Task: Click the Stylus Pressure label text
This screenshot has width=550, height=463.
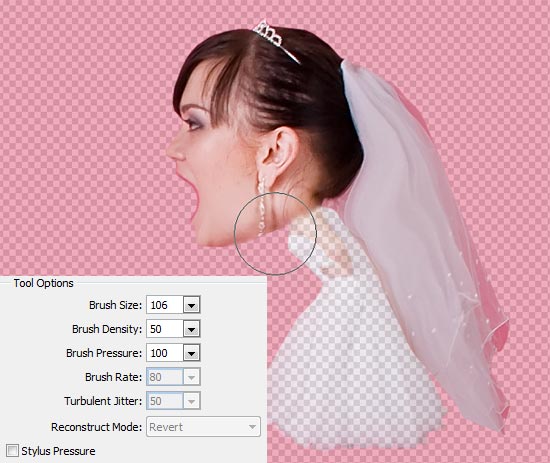Action: point(58,451)
